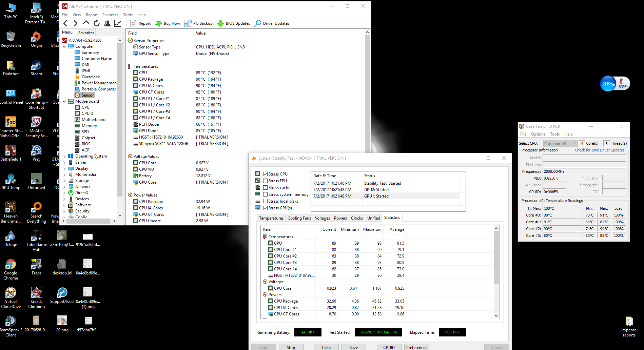Select the Battlefield 1 desktop icon
This screenshot has width=644, height=350.
11,153
